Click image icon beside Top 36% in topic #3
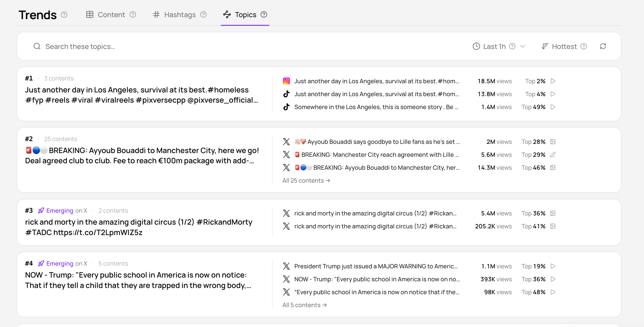644x327 pixels. click(x=553, y=214)
